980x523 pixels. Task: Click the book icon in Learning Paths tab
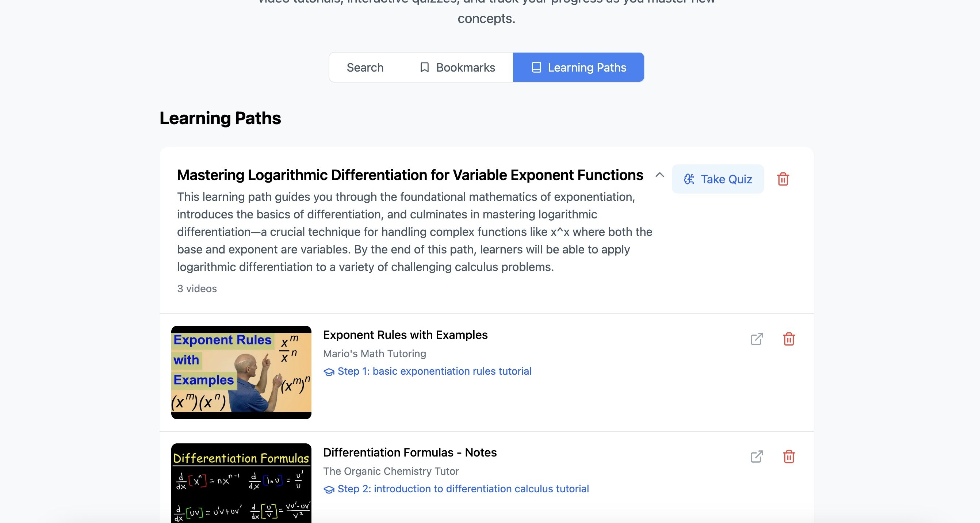coord(536,67)
